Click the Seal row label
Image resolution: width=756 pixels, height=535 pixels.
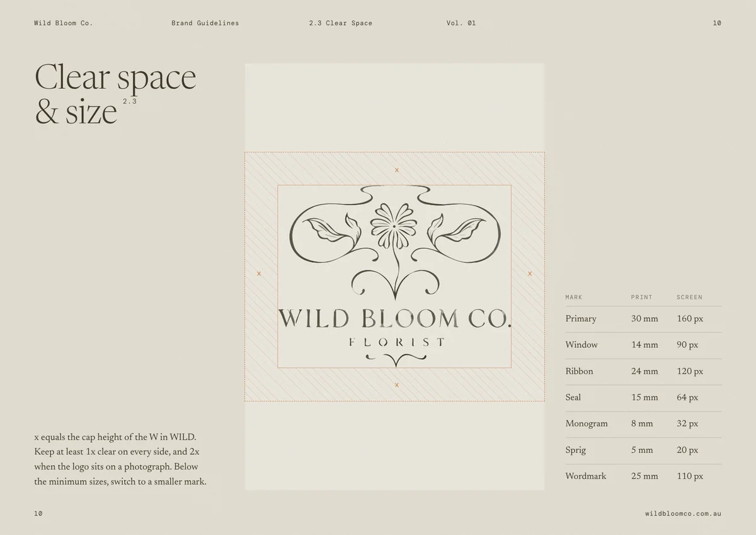tap(573, 398)
